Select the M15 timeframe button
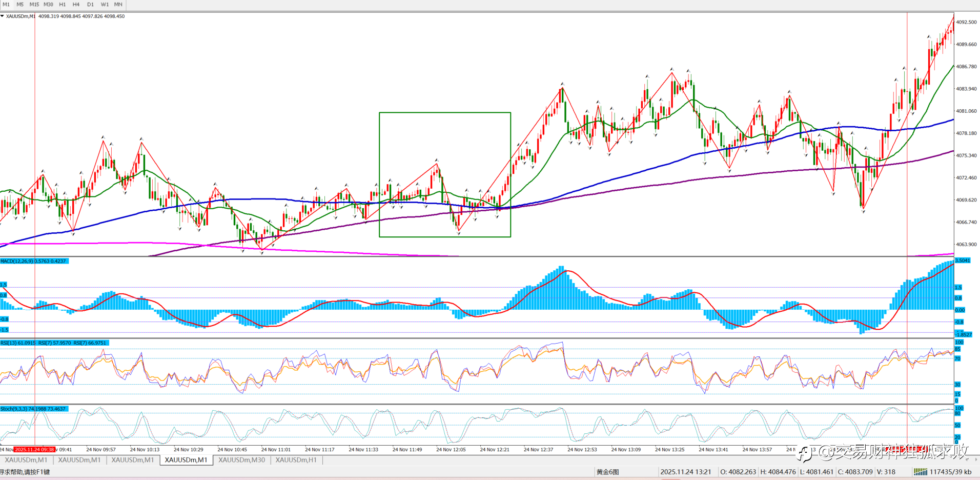Screen dimensions: 980x480 tap(34, 5)
